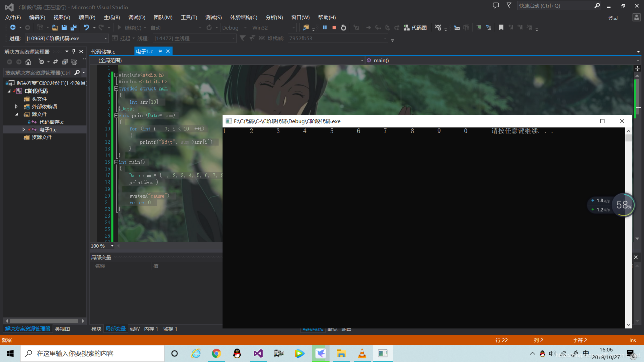This screenshot has width=644, height=362.
Task: Click the Save All toolbar icon
Action: click(73, 28)
